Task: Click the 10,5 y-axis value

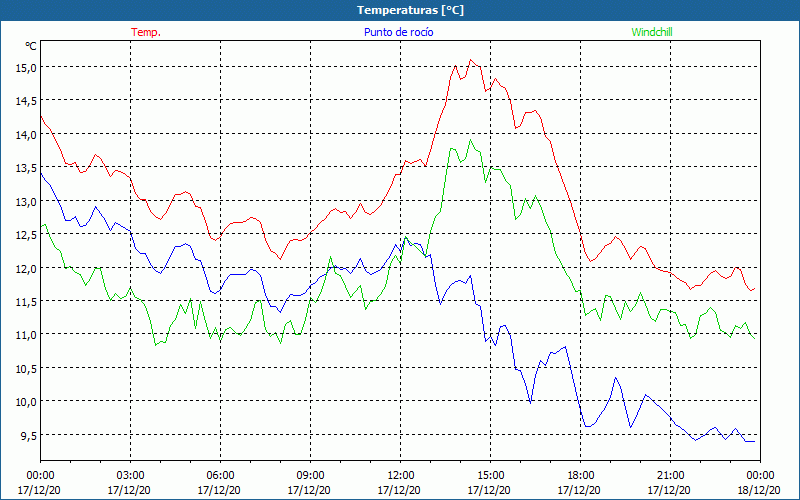Action: [x=27, y=369]
